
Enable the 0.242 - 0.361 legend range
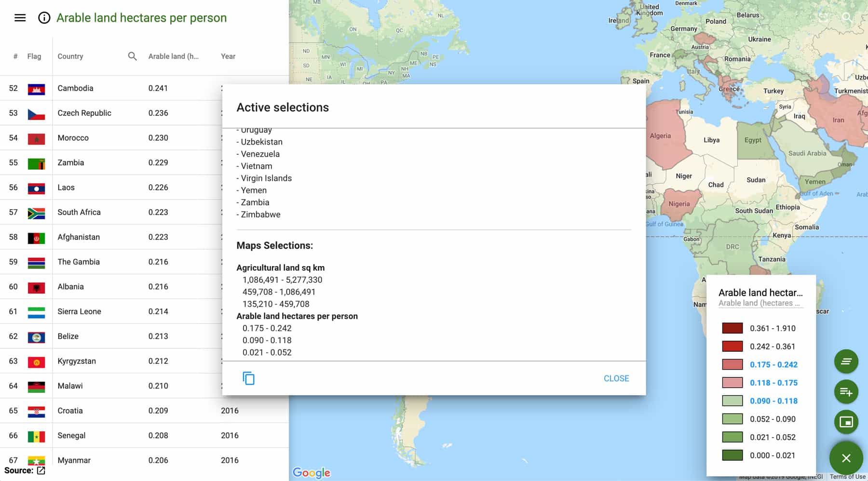coord(772,346)
